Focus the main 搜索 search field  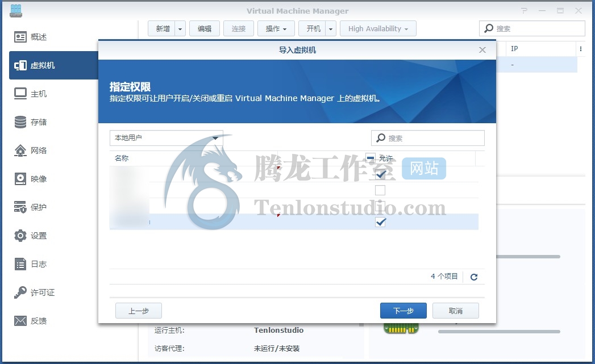coord(532,28)
